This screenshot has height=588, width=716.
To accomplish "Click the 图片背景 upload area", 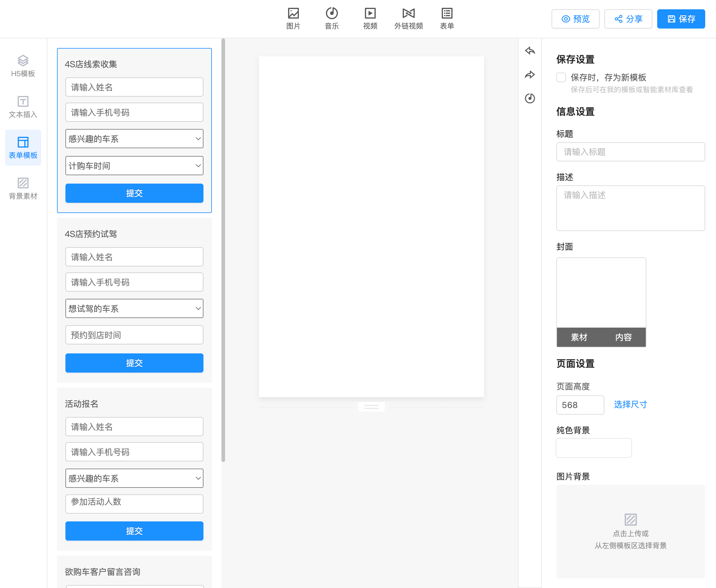I will coord(630,531).
